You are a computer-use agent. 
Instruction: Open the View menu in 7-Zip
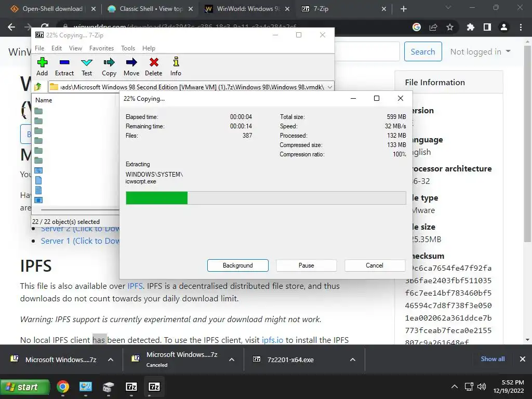tap(75, 48)
